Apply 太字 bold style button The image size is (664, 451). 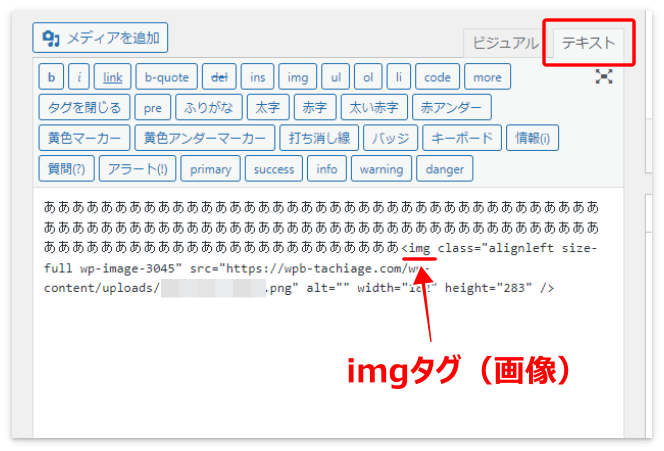point(268,107)
